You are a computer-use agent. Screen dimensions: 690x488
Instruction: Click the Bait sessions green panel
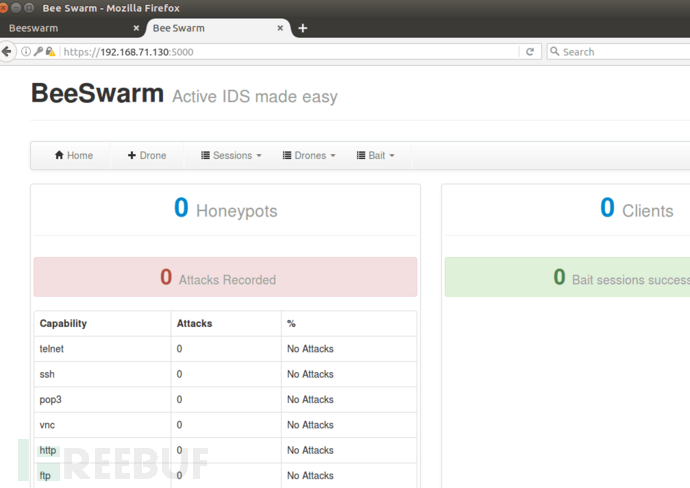coord(567,277)
